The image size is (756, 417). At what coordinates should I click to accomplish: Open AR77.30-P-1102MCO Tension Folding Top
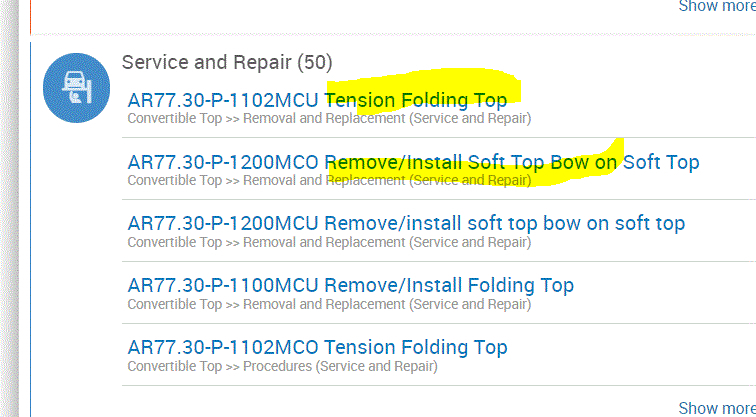click(x=317, y=348)
